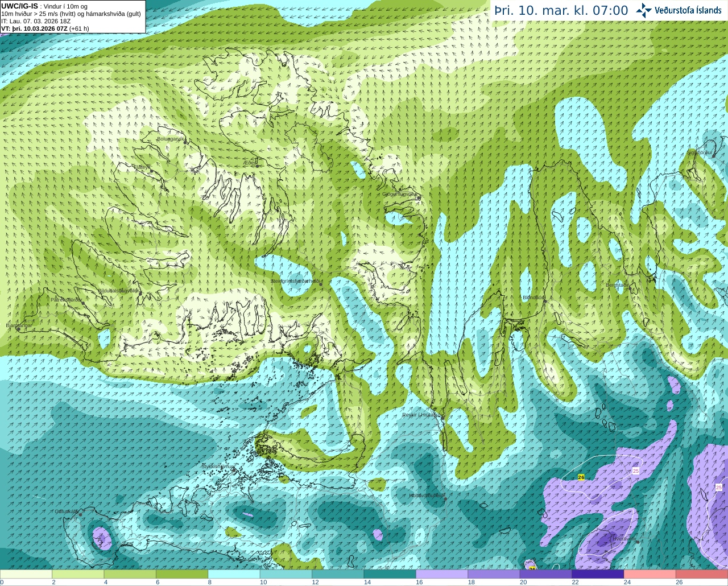Select the Reykir í Hrútafirði station label
728x586 pixels.
pyautogui.click(x=421, y=415)
